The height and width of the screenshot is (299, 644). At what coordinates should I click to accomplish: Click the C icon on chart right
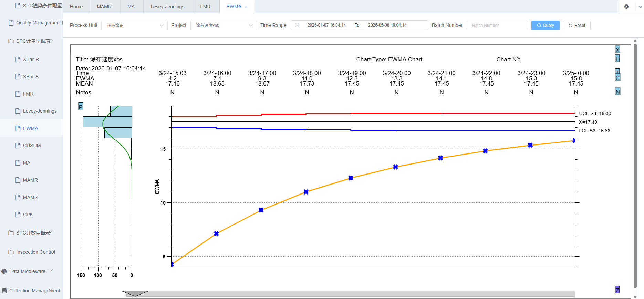tap(617, 78)
